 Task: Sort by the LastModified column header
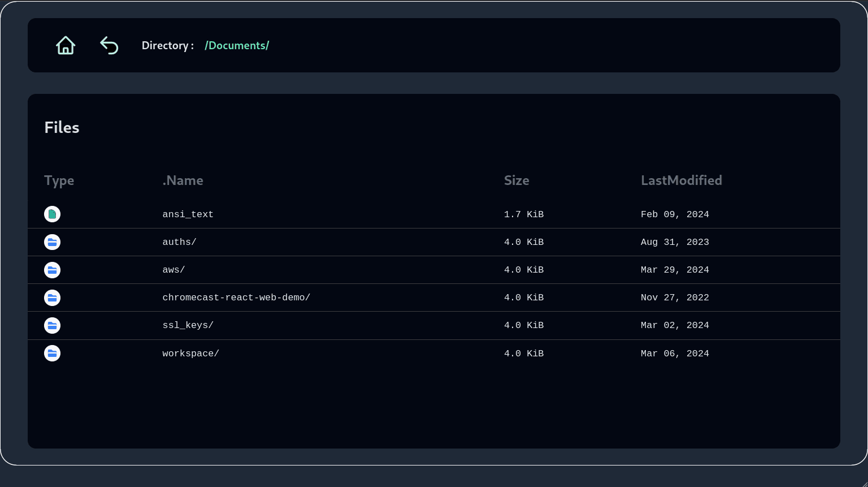(x=681, y=180)
